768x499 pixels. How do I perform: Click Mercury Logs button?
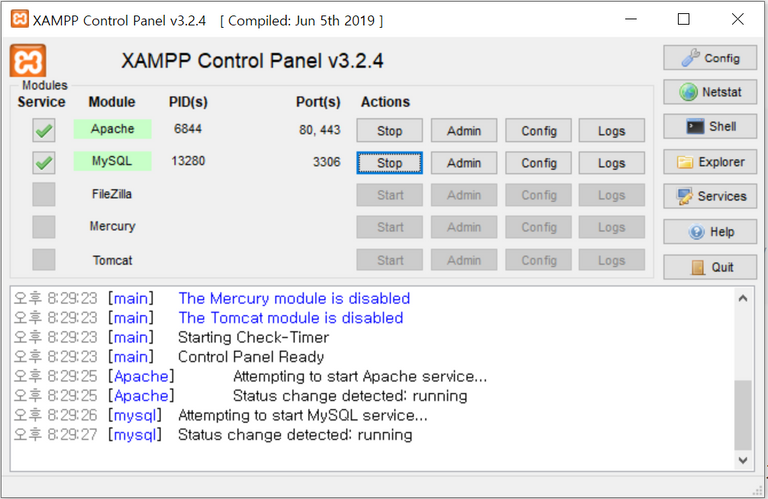click(x=612, y=227)
